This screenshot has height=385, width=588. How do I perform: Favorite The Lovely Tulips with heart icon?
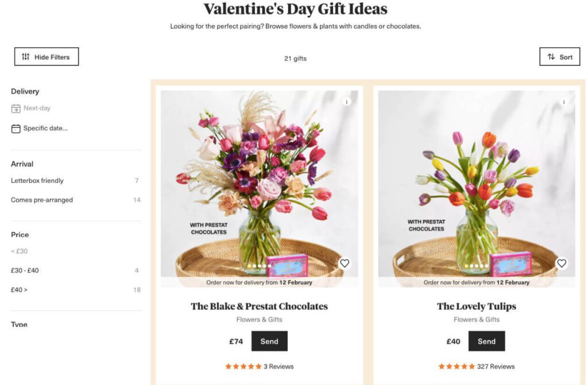click(562, 263)
